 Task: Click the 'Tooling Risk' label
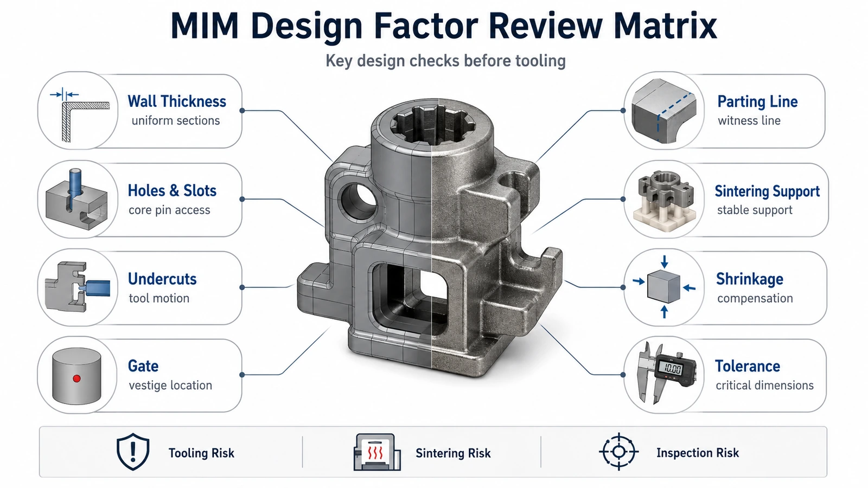pos(201,453)
